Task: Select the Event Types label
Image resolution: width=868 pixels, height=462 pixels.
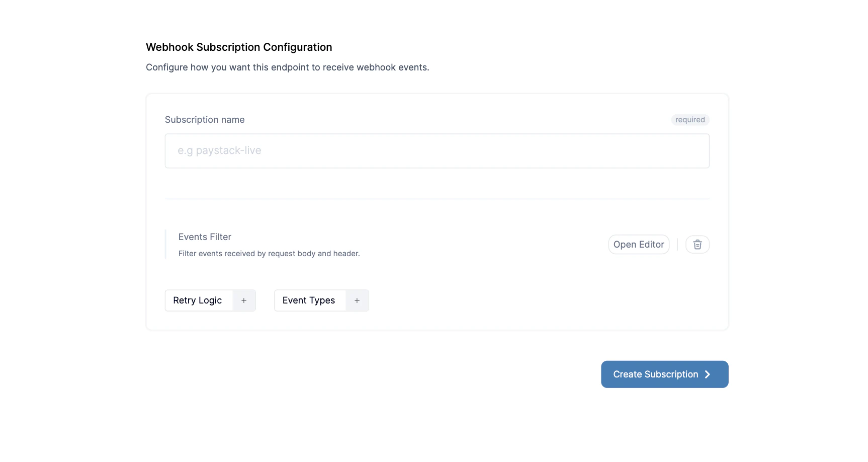Action: pos(308,300)
